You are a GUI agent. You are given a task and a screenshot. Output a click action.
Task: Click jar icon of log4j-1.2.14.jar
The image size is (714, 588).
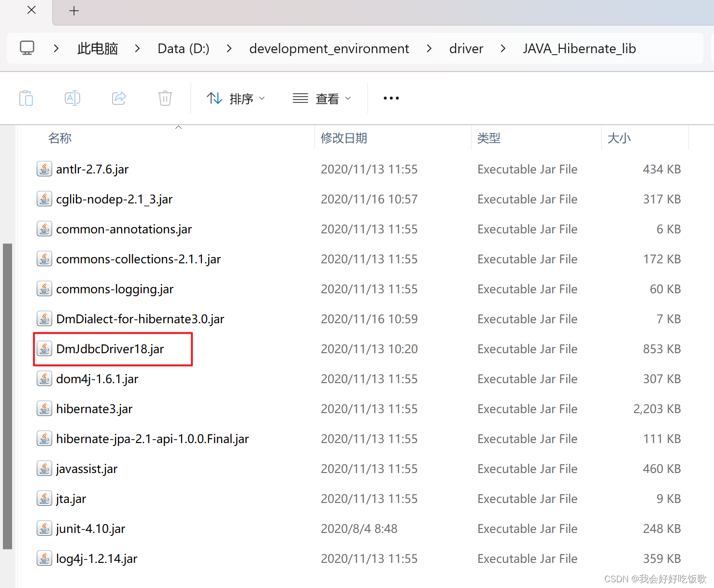click(44, 559)
